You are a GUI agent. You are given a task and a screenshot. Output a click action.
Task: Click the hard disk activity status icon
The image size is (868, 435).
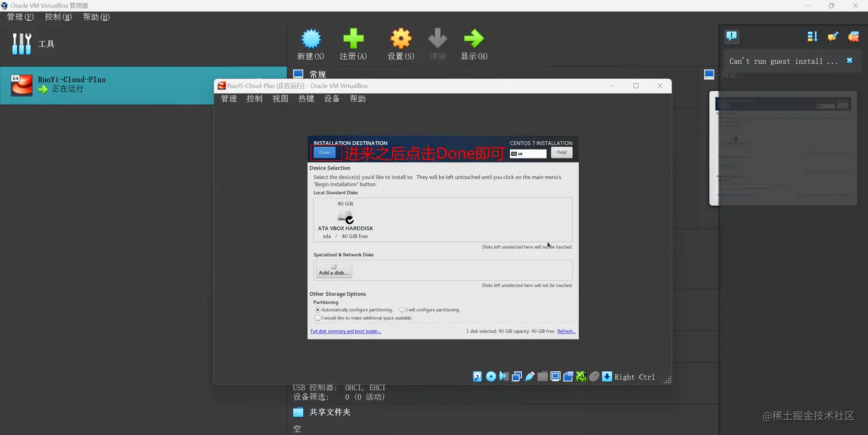point(477,376)
